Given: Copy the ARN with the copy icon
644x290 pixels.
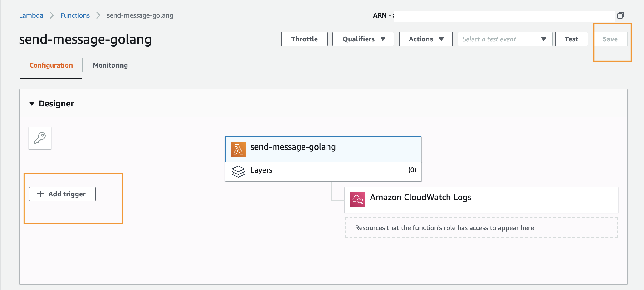Looking at the screenshot, I should (620, 15).
